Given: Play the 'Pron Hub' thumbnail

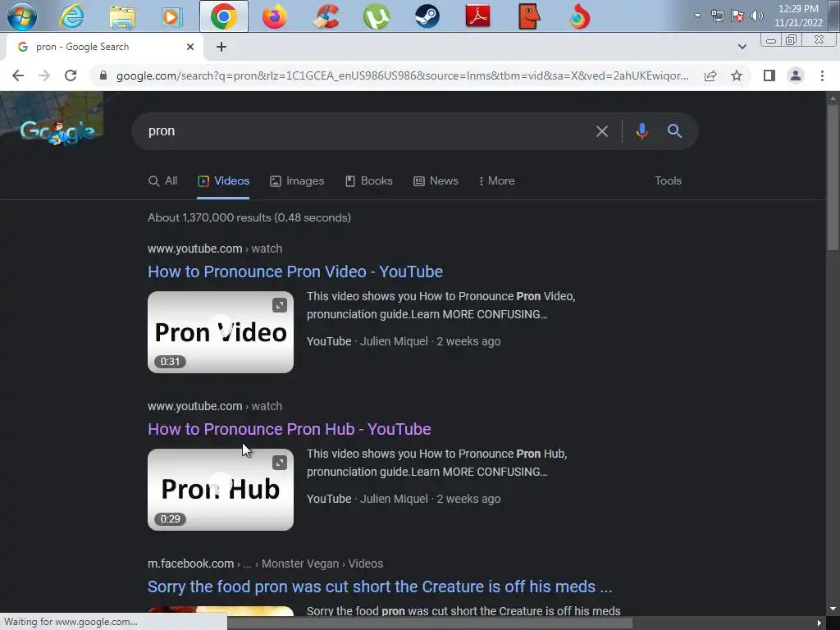Looking at the screenshot, I should (x=221, y=490).
